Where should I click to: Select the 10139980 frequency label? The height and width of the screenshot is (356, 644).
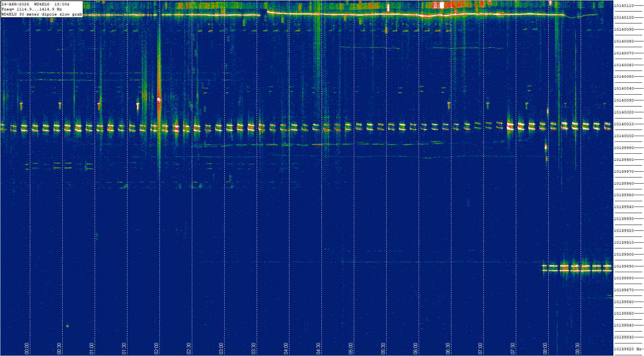(x=624, y=160)
